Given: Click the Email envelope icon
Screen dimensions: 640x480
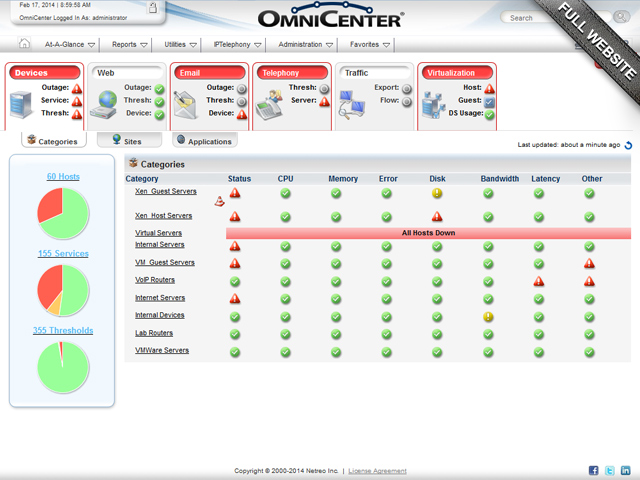Looking at the screenshot, I should coord(185,104).
